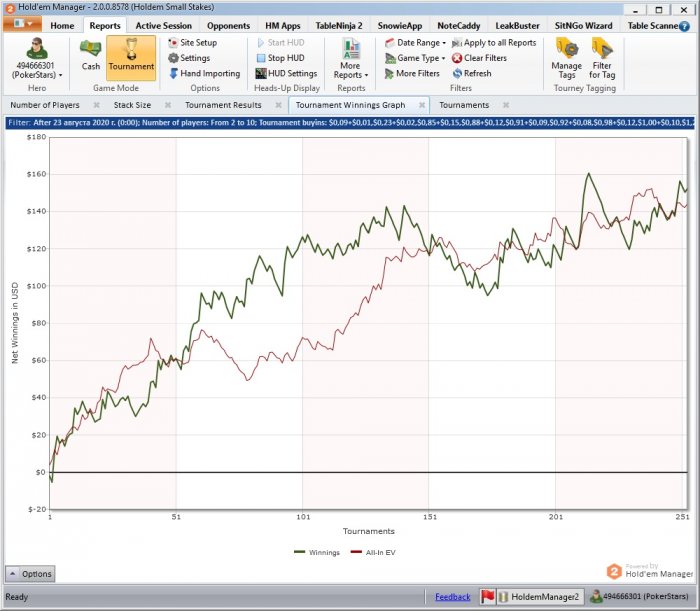Open More Filters
This screenshot has height=611, width=700.
412,73
